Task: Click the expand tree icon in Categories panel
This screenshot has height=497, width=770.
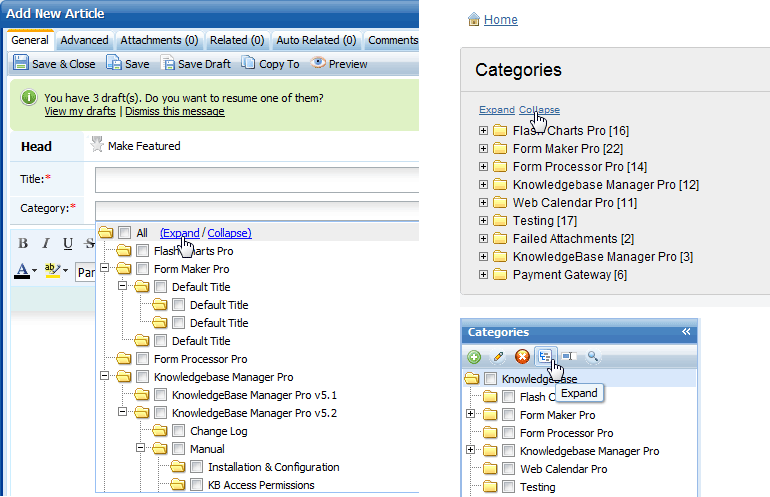Action: pyautogui.click(x=545, y=357)
